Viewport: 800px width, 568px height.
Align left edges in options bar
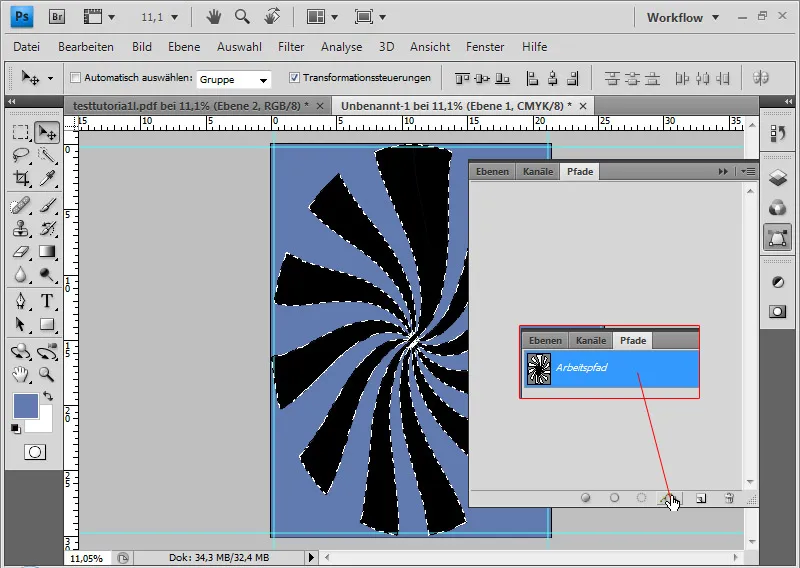tap(532, 78)
